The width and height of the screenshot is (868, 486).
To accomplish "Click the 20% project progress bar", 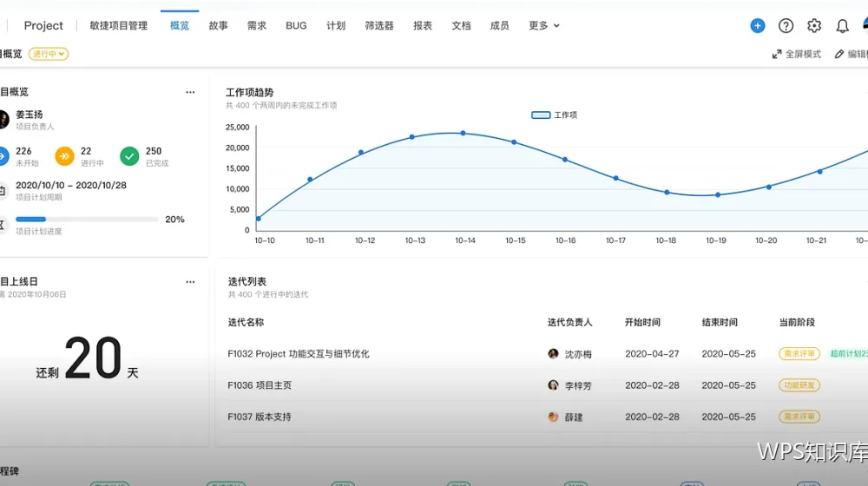I will pos(86,220).
